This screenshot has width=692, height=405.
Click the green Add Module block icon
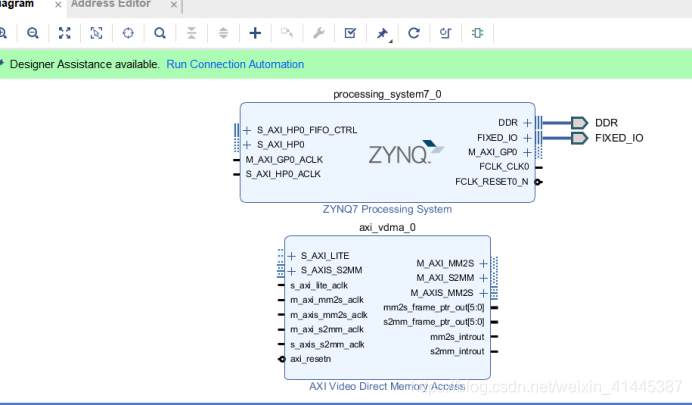[x=478, y=33]
